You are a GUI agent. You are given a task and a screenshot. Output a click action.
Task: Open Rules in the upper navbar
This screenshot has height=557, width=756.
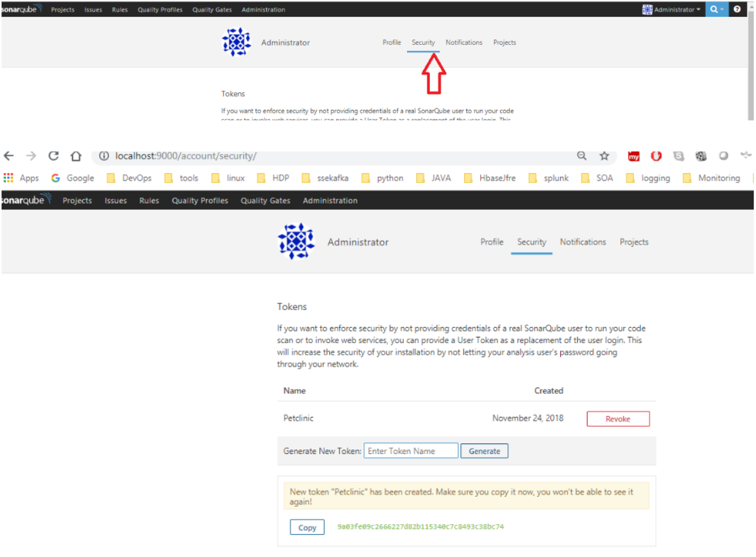pos(120,10)
